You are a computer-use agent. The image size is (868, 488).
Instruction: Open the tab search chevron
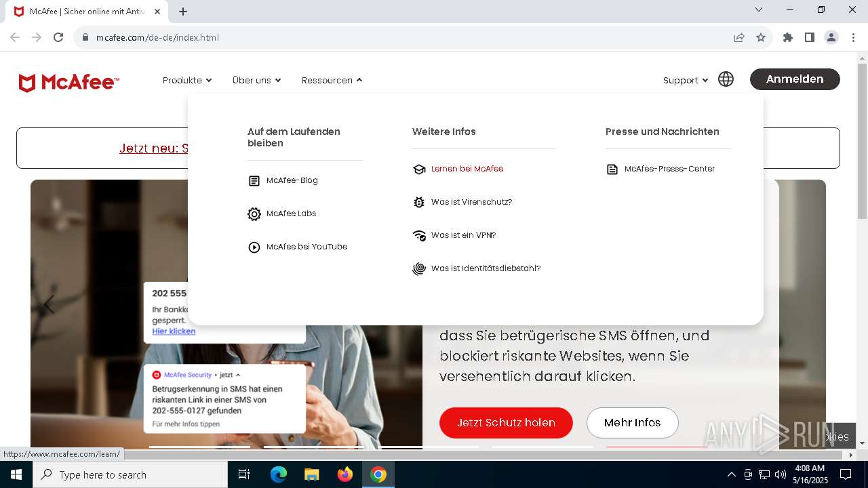point(759,9)
